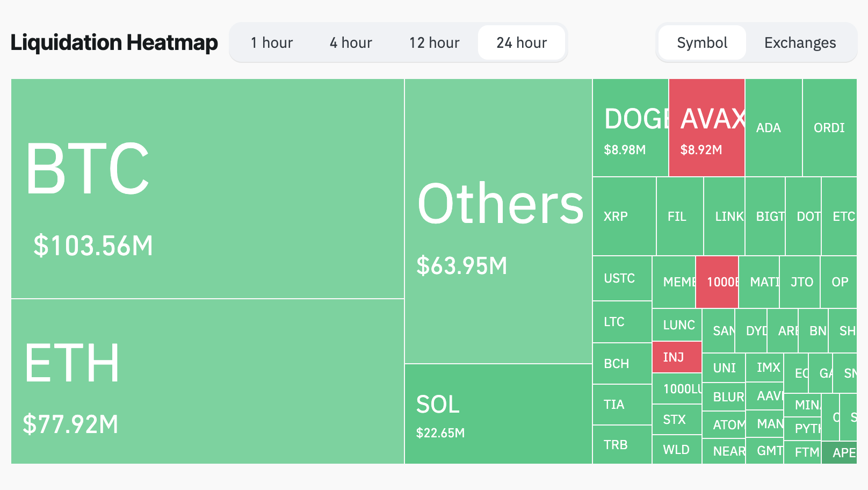Screen dimensions: 868x490
Task: Click the dark green APE tile
Action: (840, 452)
